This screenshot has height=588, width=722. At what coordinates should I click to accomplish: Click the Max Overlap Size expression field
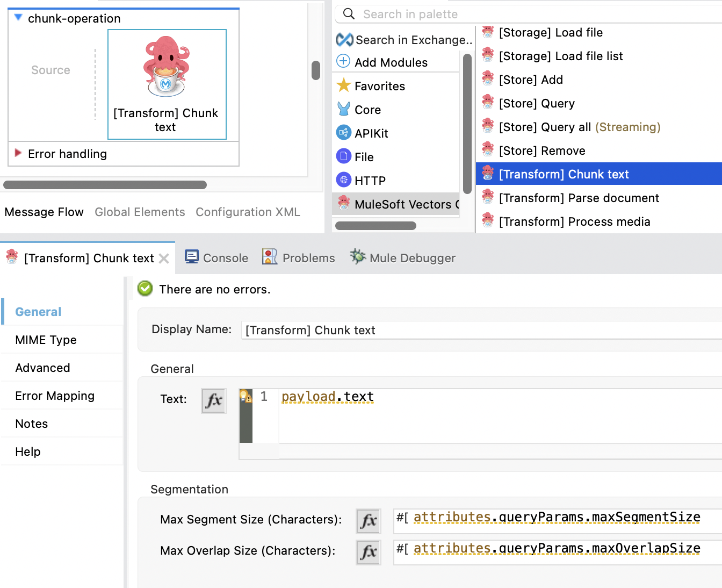pyautogui.click(x=558, y=552)
